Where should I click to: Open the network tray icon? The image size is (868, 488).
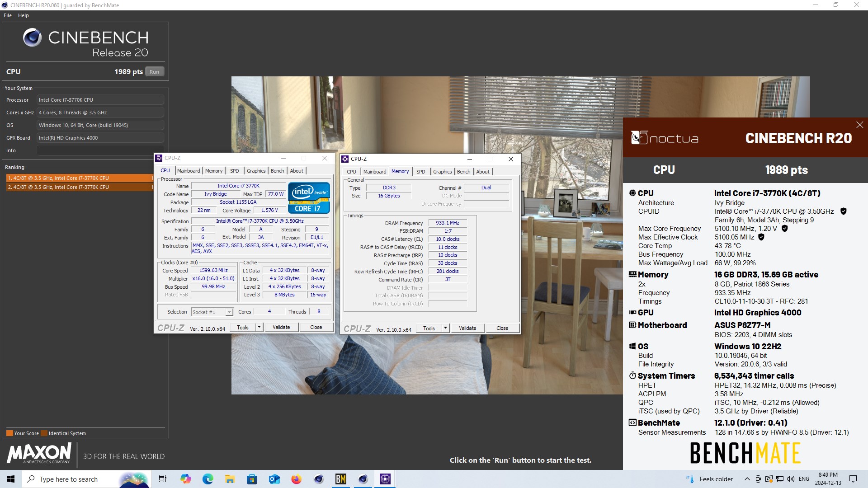coord(779,479)
